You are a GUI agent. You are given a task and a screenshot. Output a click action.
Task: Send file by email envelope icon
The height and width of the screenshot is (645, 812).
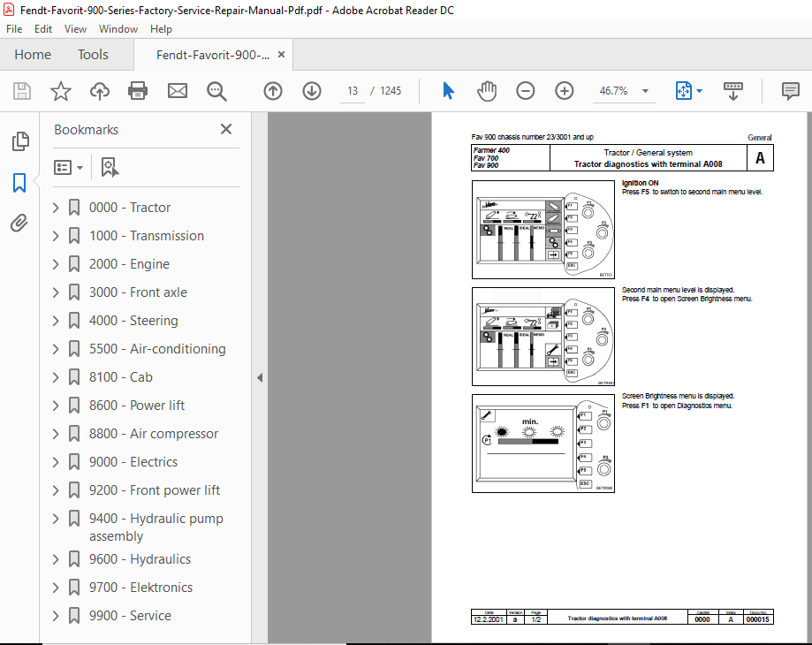coord(177,91)
